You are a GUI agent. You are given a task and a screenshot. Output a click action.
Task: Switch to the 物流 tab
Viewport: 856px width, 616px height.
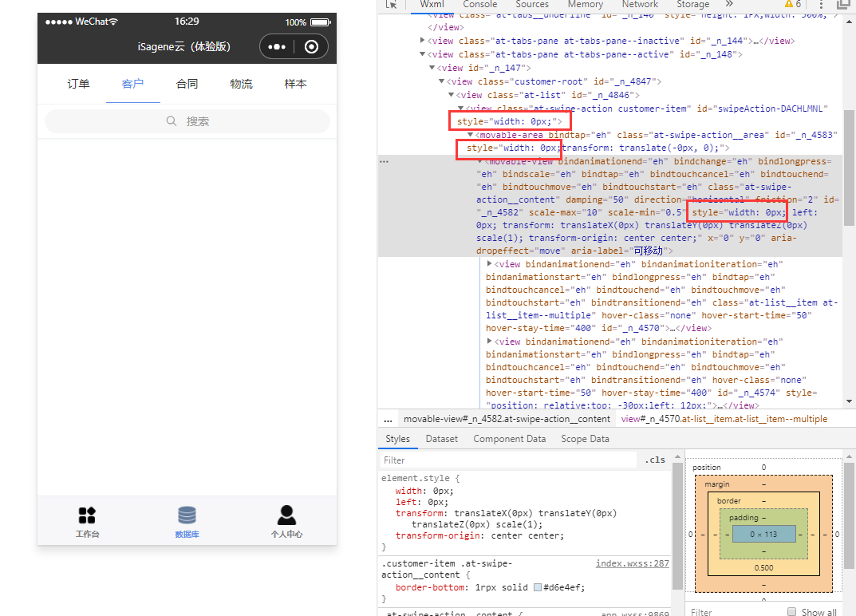pos(241,84)
